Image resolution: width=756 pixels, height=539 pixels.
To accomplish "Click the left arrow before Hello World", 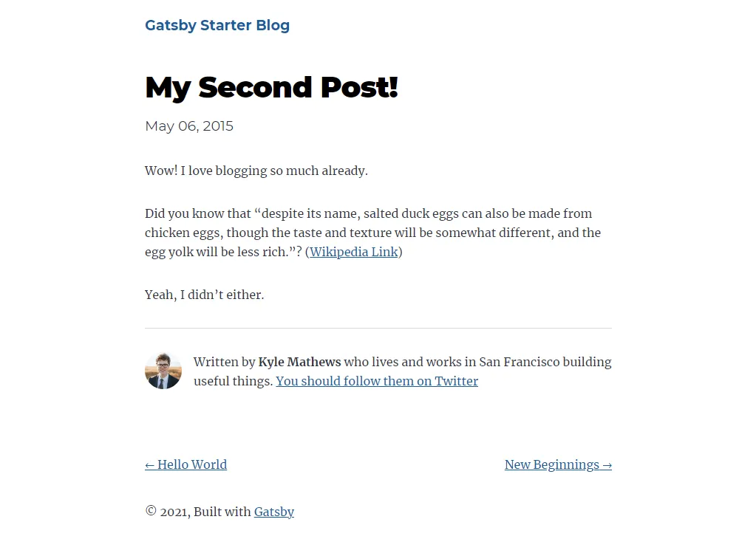I will click(149, 465).
